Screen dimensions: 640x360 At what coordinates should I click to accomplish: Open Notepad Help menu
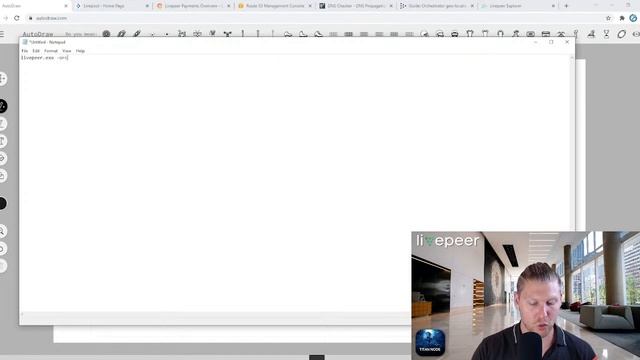(x=80, y=51)
